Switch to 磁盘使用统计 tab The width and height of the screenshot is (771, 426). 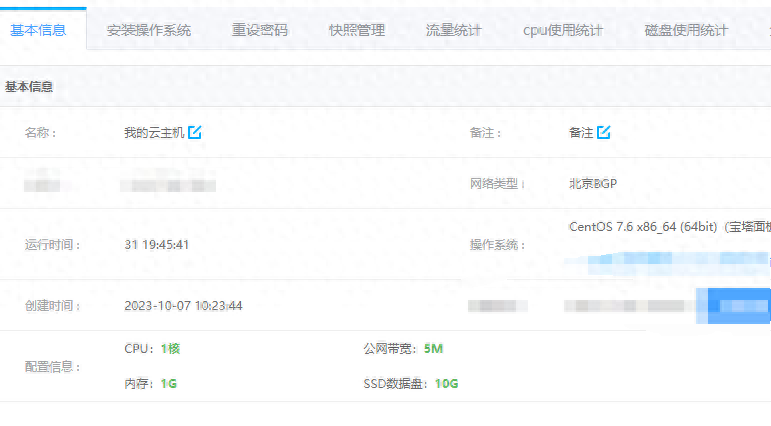(686, 30)
